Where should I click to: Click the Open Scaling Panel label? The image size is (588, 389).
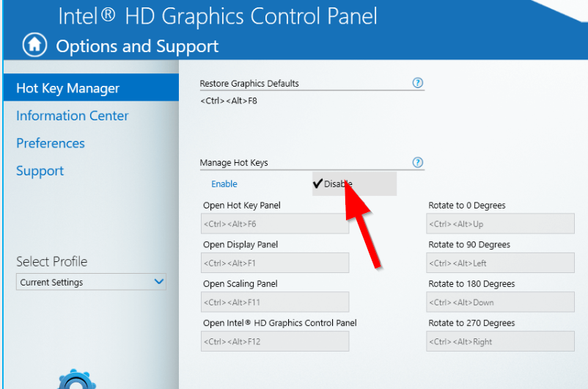point(240,284)
